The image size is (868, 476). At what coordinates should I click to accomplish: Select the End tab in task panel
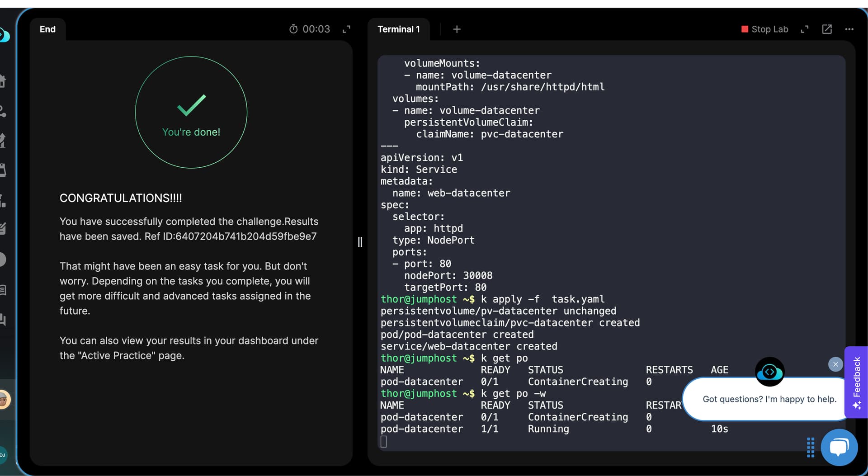pos(47,29)
